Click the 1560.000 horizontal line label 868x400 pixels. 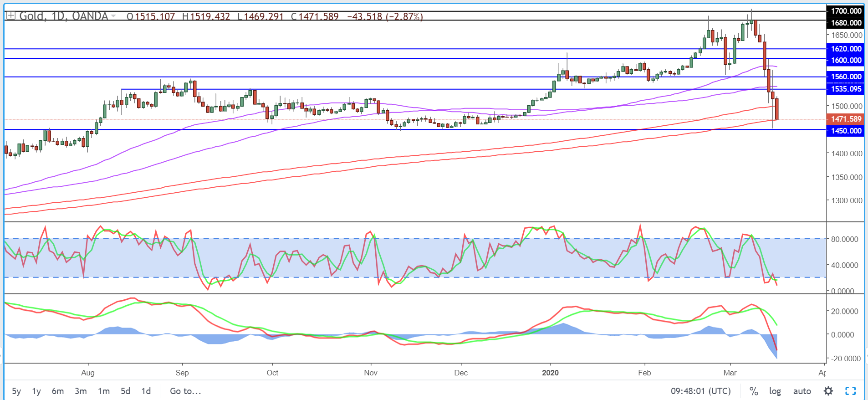(x=846, y=77)
